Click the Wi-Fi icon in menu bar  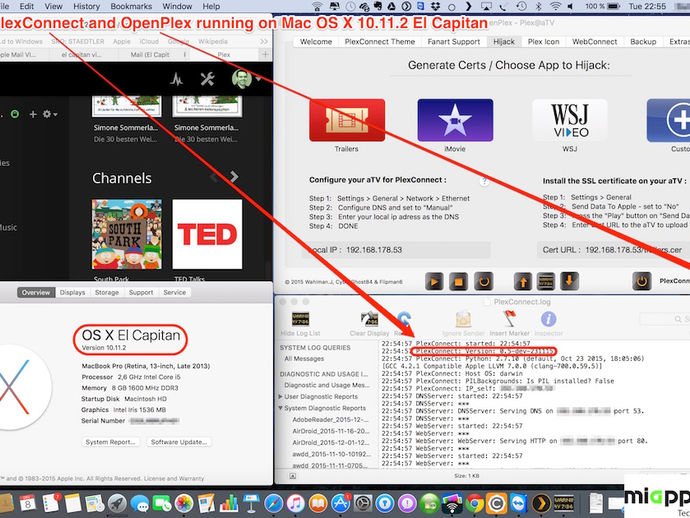pyautogui.click(x=556, y=7)
